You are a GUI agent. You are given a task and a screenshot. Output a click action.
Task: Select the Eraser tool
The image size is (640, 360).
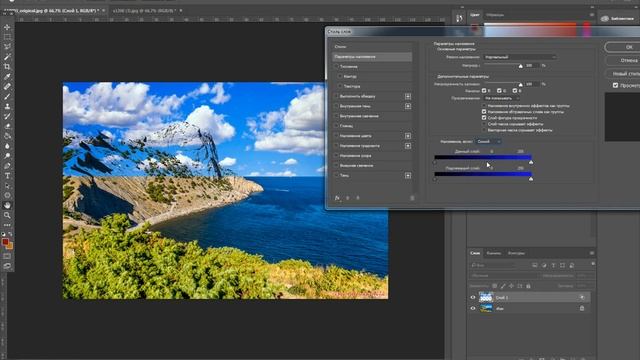7,126
